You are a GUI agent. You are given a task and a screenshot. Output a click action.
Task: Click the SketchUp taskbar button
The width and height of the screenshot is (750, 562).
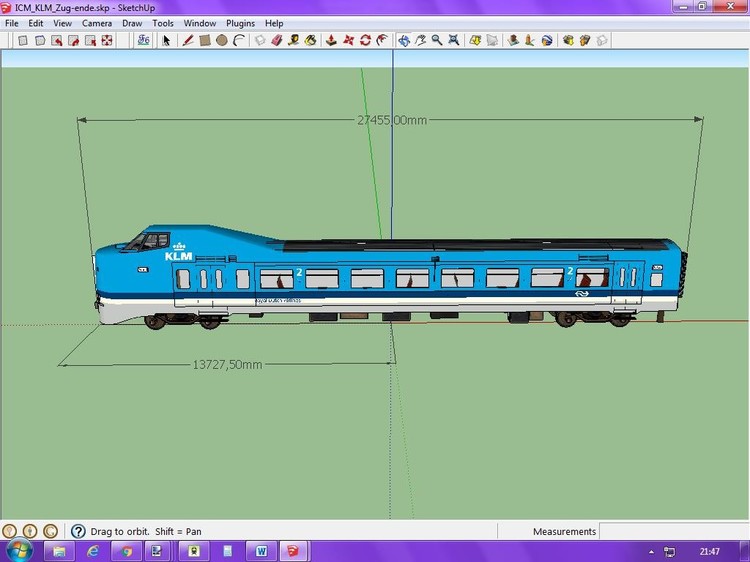[x=294, y=551]
